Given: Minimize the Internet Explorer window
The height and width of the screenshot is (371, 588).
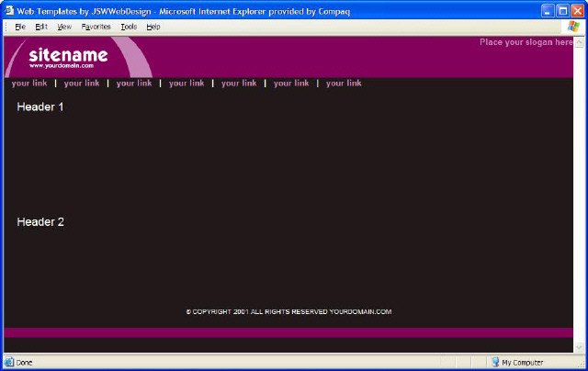Looking at the screenshot, I should point(547,10).
